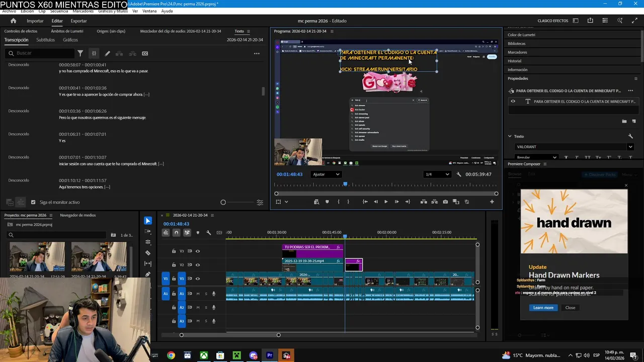Switch to the Gráficos tab
This screenshot has width=644, height=362.
click(70, 40)
